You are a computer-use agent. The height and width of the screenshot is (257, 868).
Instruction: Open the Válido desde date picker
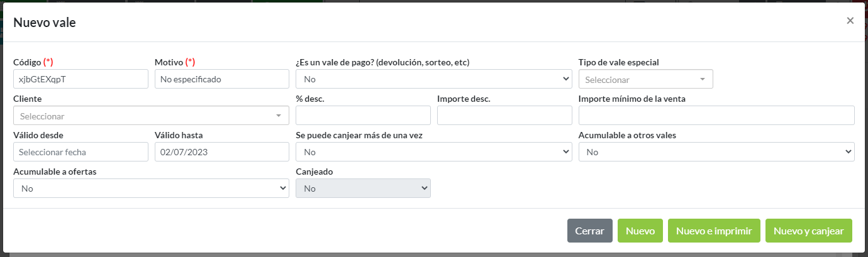point(81,152)
